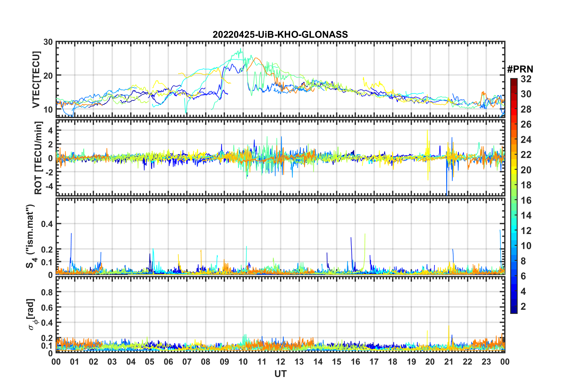Image resolution: width=561 pixels, height=392 pixels.
Task: Click the 06 hour tick on x-axis
Action: pos(168,362)
